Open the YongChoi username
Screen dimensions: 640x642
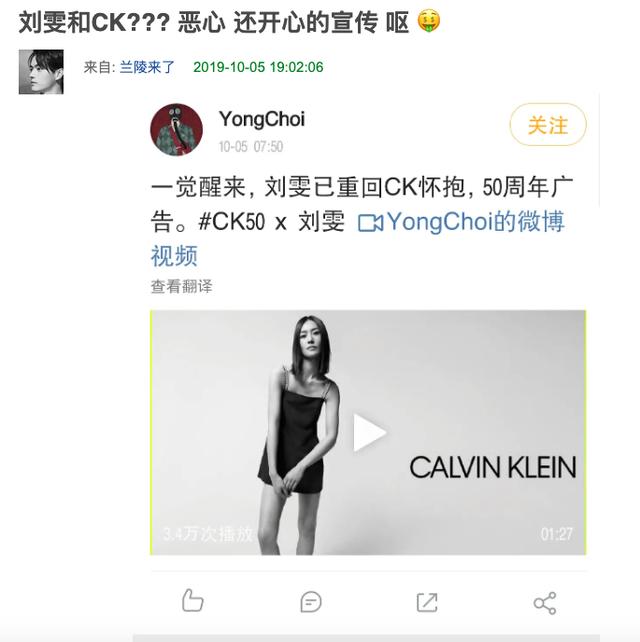(x=262, y=119)
